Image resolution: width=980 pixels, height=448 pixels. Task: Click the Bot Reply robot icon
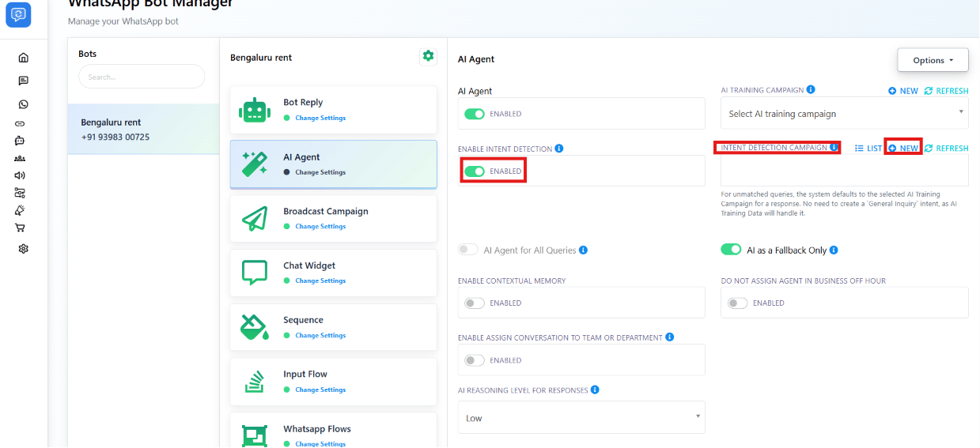pos(254,110)
